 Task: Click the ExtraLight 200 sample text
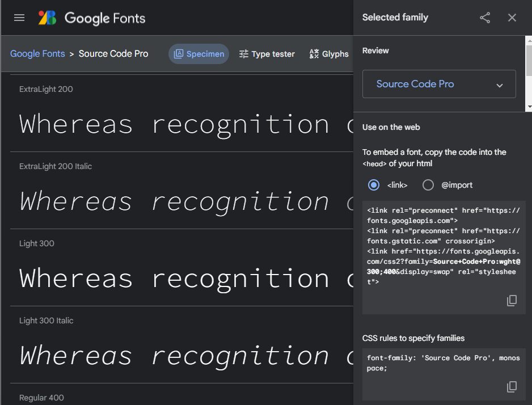pyautogui.click(x=186, y=125)
